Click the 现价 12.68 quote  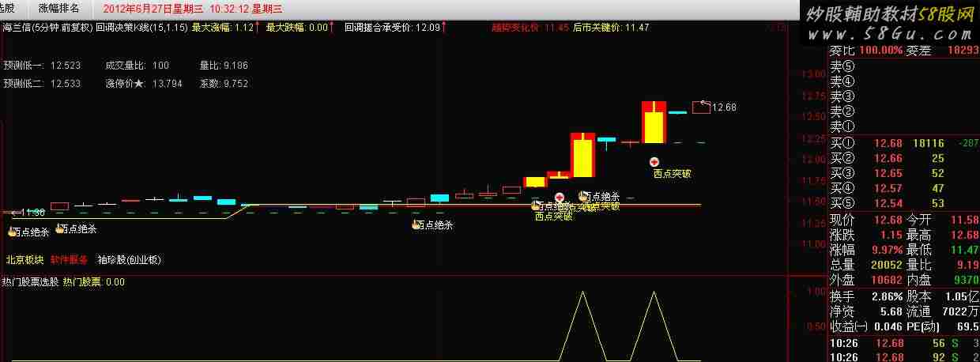tap(866, 219)
